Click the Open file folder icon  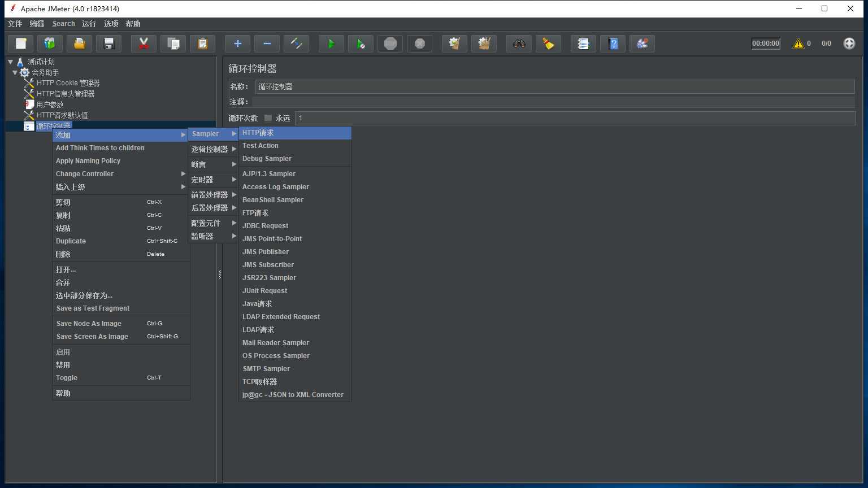(79, 43)
